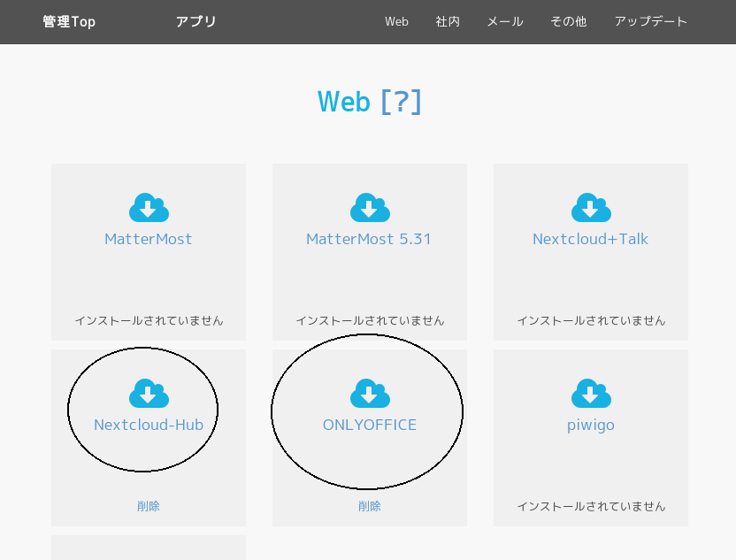The width and height of the screenshot is (736, 560).
Task: Click the ONLYOFFICE name link
Action: click(x=370, y=425)
